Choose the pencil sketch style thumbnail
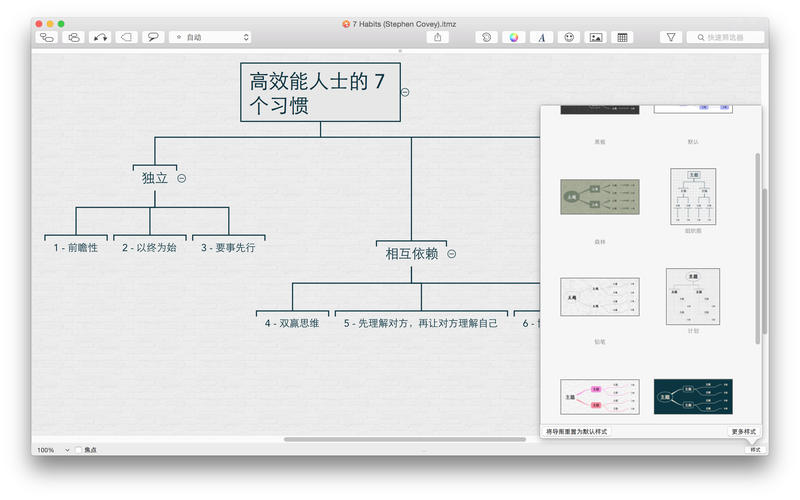This screenshot has width=800, height=500. pyautogui.click(x=600, y=297)
